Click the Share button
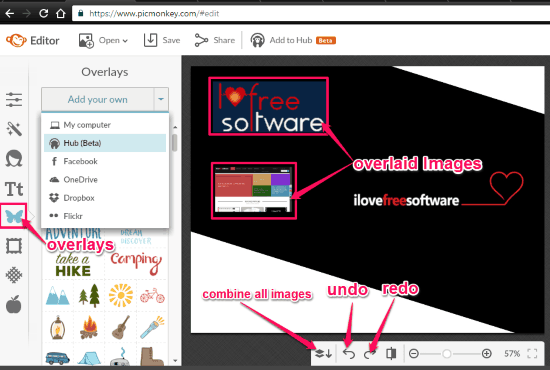 (x=214, y=40)
